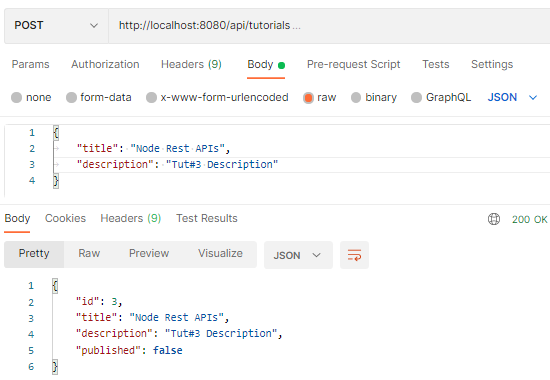Open the Authorization tab
Screen dimensions: 550x380
tap(105, 64)
